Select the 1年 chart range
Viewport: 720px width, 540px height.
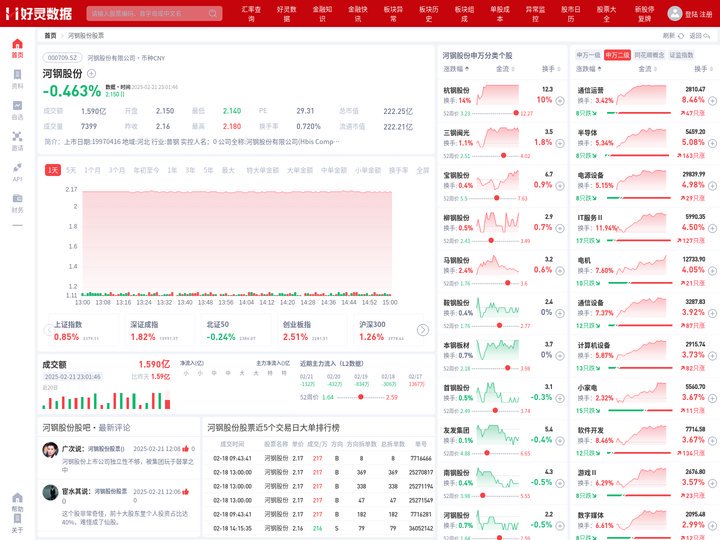[x=172, y=170]
